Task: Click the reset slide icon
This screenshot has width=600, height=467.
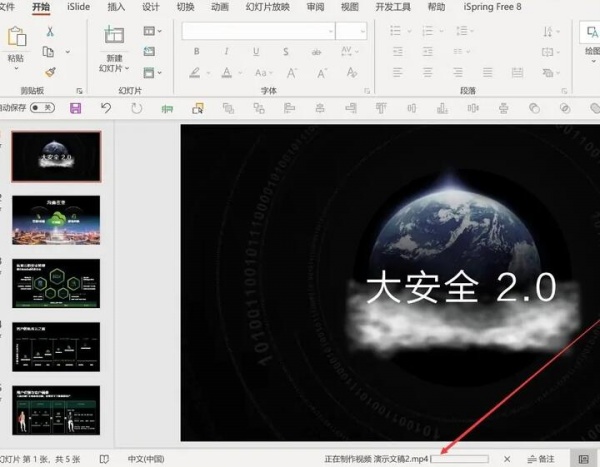Action: pos(149,51)
